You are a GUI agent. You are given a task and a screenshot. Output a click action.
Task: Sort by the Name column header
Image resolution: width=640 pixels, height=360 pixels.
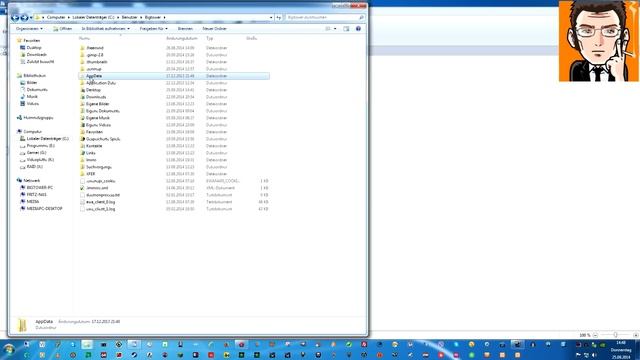click(x=84, y=38)
